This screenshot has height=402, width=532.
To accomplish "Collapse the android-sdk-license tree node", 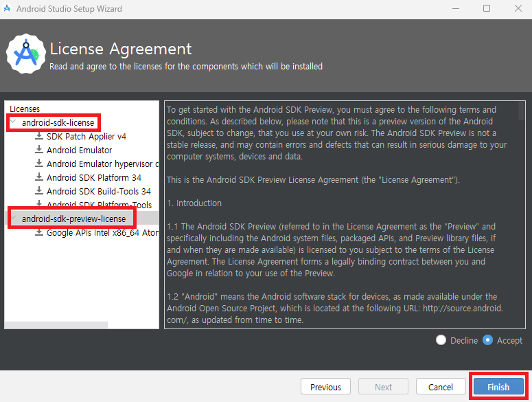I will (x=13, y=121).
